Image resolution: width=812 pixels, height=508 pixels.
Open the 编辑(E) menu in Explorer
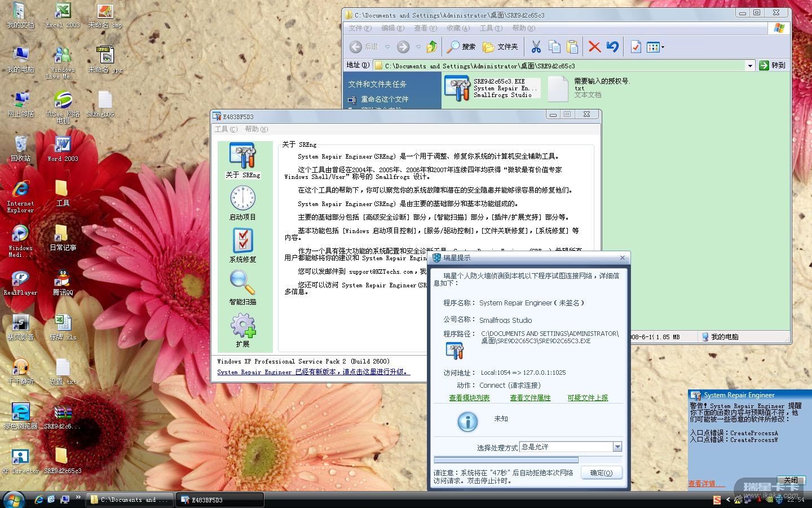click(x=392, y=28)
